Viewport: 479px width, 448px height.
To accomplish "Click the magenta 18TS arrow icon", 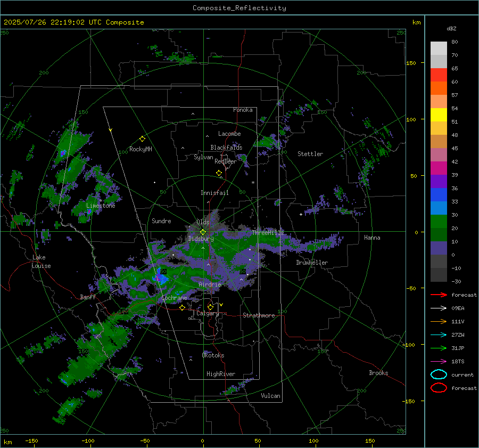I will (439, 362).
